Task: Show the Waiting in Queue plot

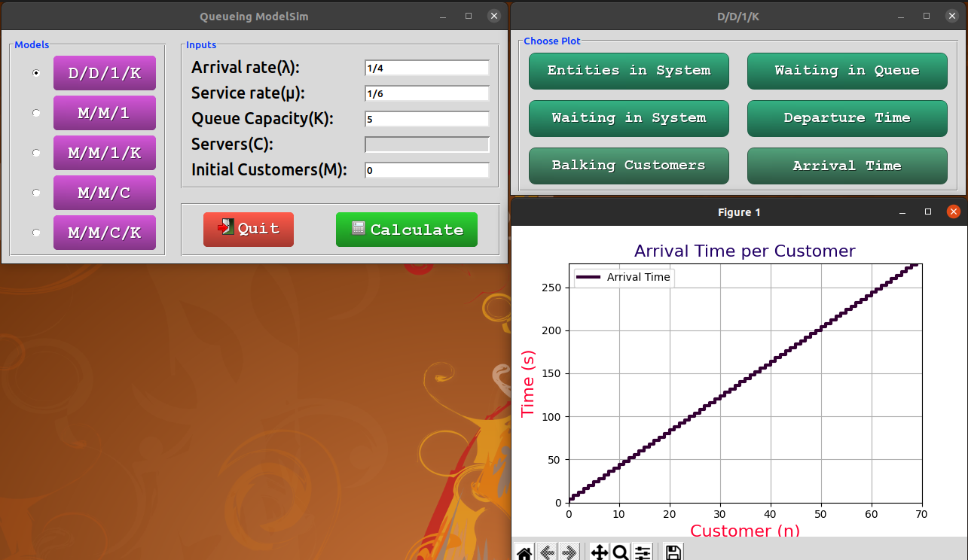Action: 847,71
